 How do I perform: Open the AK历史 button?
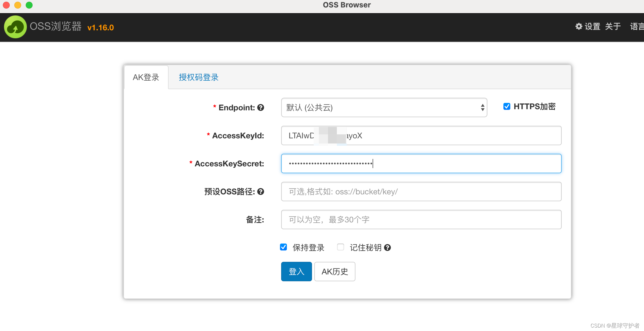[335, 272]
